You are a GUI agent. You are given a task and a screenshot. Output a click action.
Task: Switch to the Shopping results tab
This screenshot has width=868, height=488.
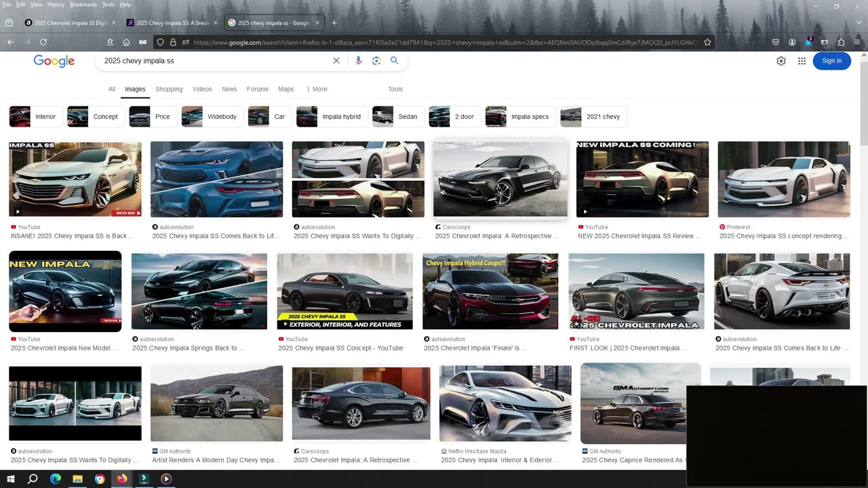169,89
